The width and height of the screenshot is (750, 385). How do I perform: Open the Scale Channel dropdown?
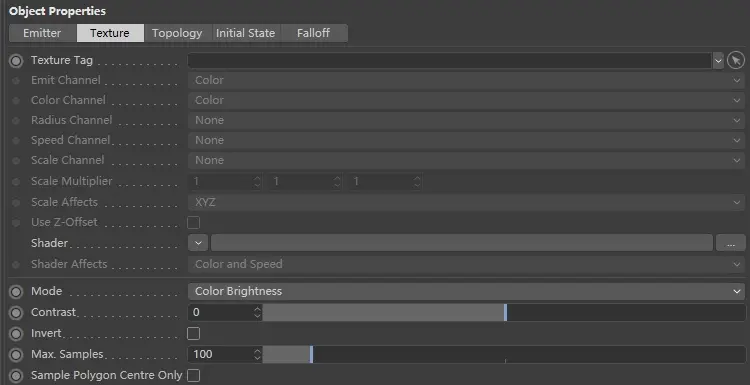pyautogui.click(x=466, y=161)
